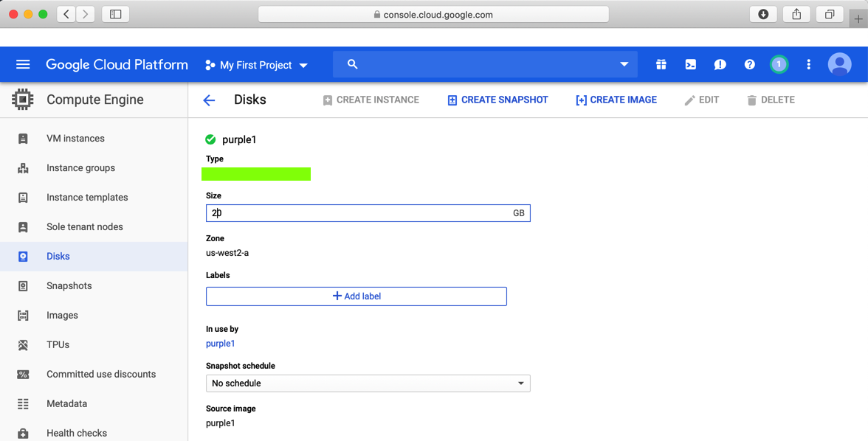Image resolution: width=868 pixels, height=441 pixels.
Task: Click into the disk Size field
Action: pos(358,213)
